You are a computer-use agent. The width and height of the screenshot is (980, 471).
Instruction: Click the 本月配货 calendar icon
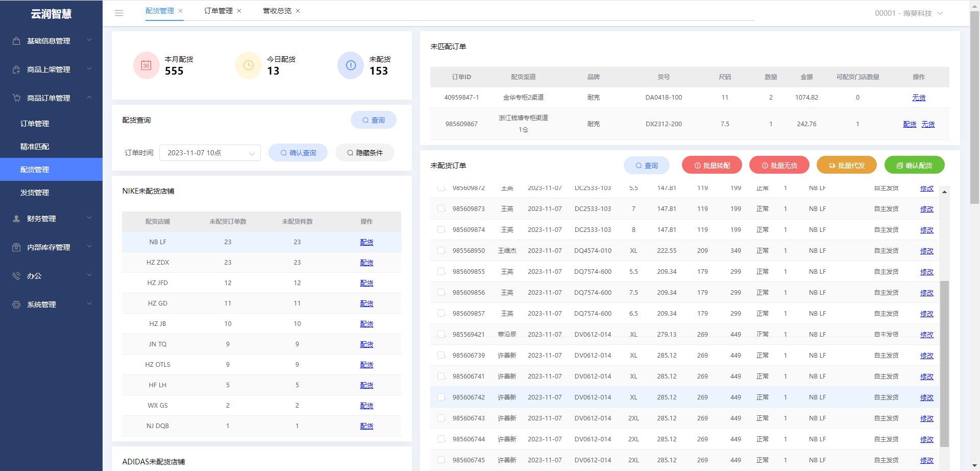pos(146,65)
